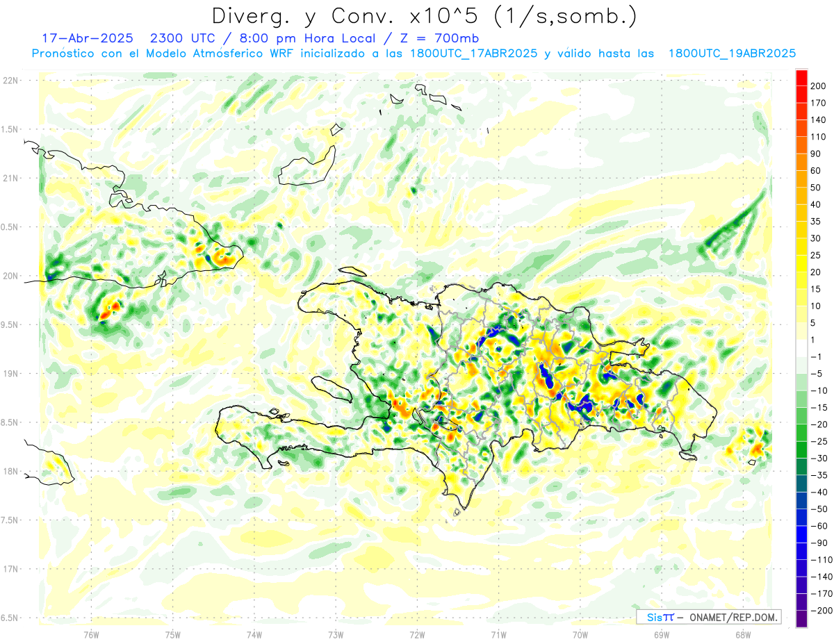The image size is (834, 644).
Task: Click the "74W" longitude label
Action: click(x=254, y=634)
